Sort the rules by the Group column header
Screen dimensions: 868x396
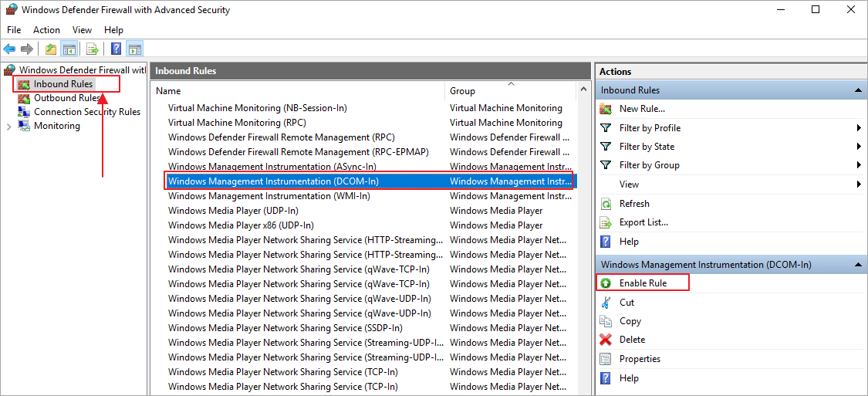click(x=511, y=91)
